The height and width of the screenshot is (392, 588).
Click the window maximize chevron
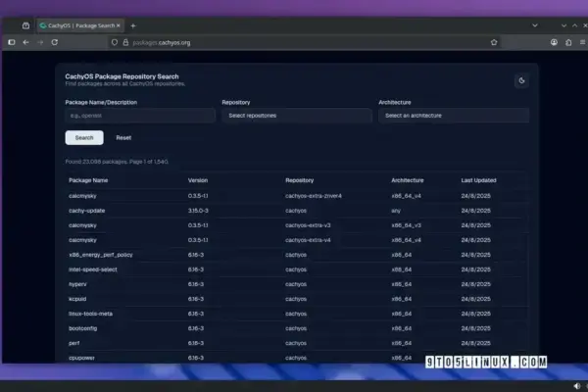pyautogui.click(x=574, y=25)
